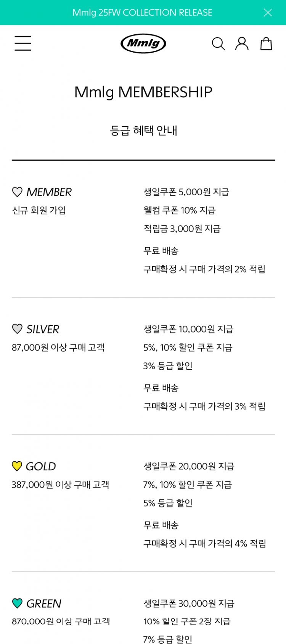Open the search magnifier icon
286x644 pixels.
pyautogui.click(x=218, y=44)
